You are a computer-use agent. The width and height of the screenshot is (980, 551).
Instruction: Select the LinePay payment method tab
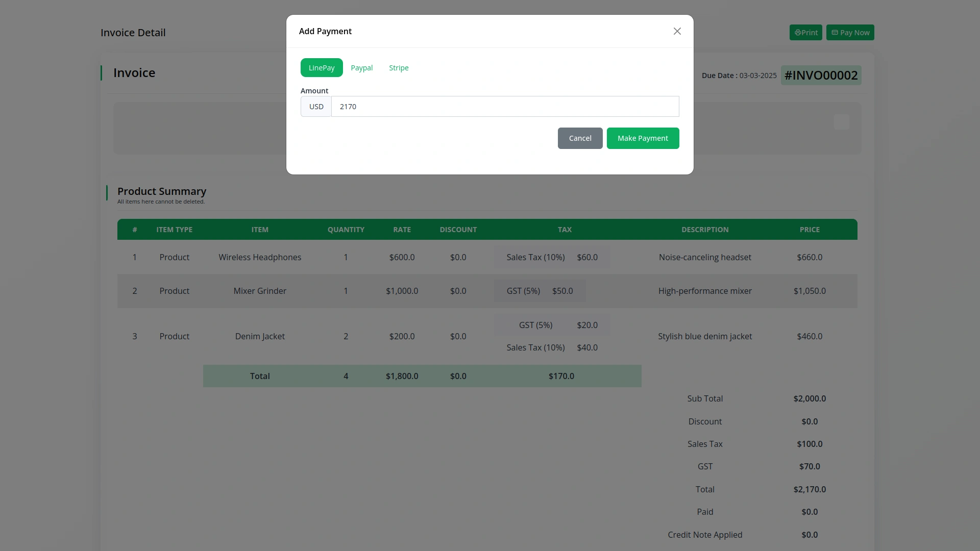tap(321, 67)
